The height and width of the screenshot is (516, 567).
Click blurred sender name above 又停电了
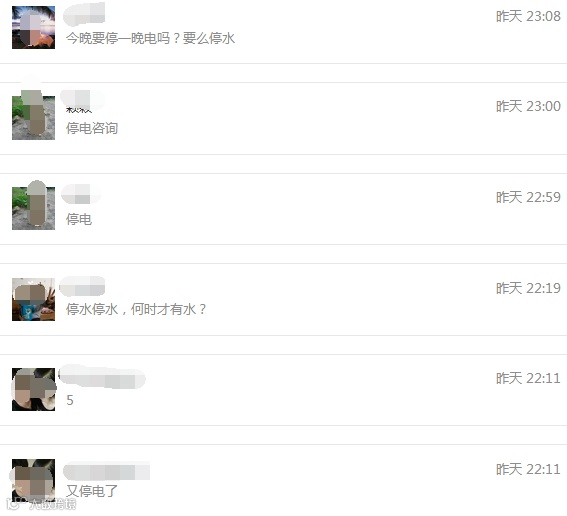click(107, 471)
